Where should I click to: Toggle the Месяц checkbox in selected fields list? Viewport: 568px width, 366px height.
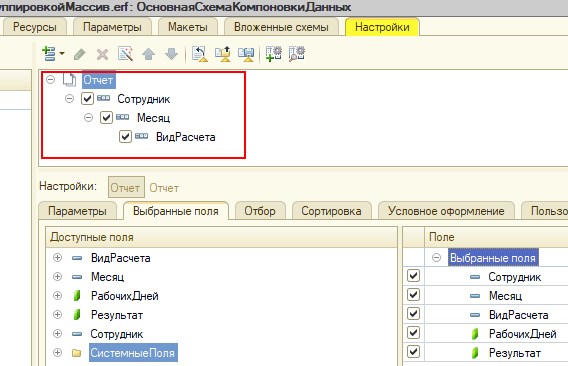pos(413,294)
